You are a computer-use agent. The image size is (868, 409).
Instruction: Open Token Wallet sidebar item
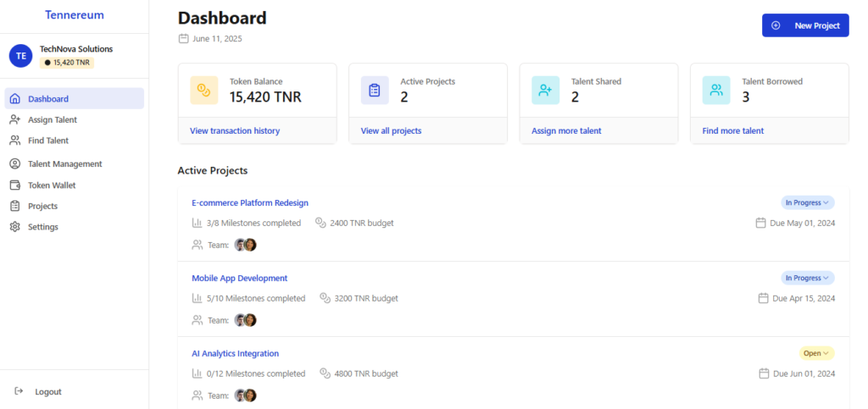(75, 185)
